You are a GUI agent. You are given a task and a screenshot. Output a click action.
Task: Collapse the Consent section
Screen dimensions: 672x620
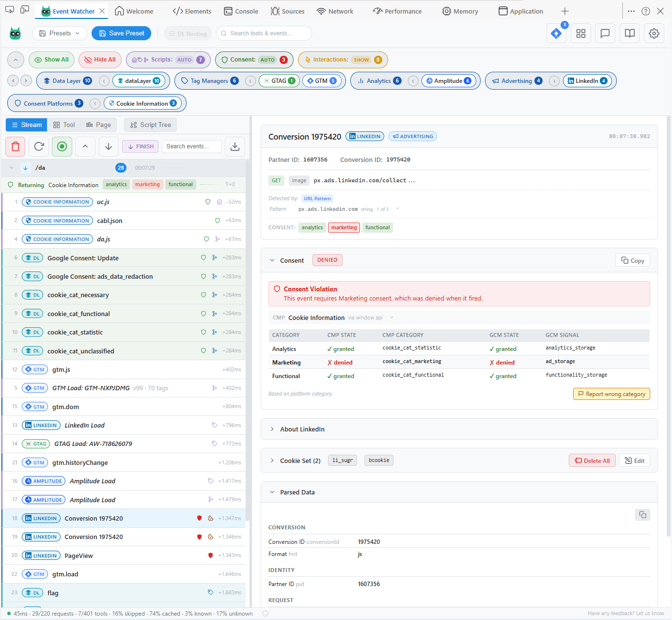tap(272, 260)
